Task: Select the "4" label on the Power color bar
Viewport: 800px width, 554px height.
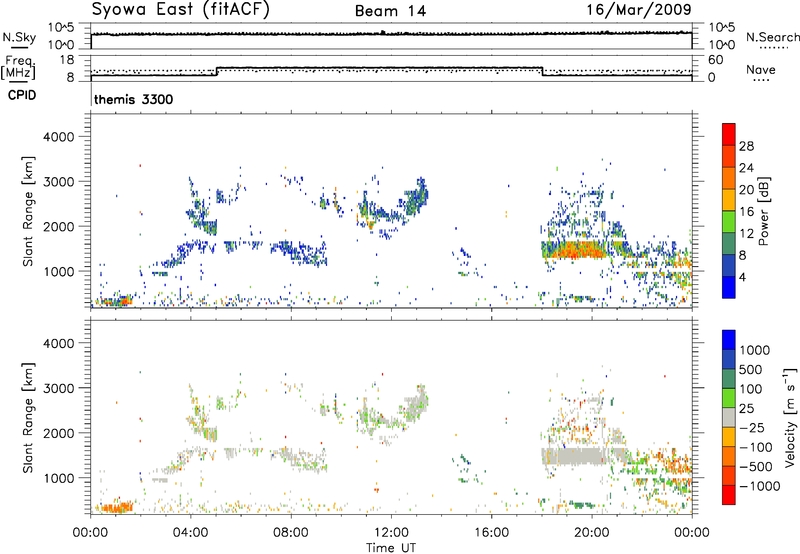Action: (742, 278)
